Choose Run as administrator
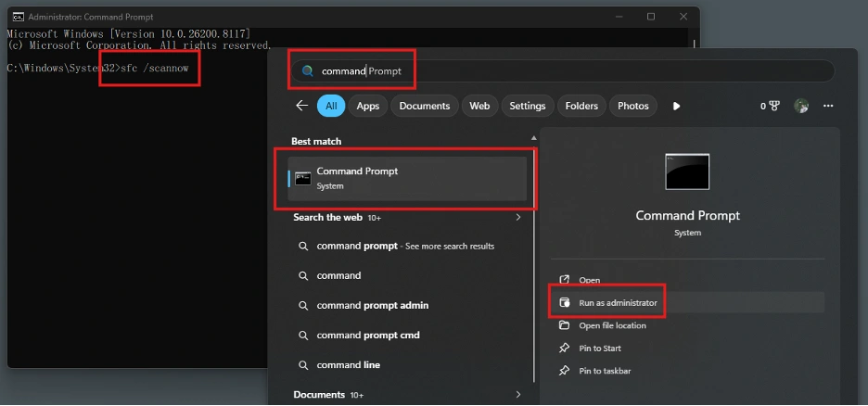The width and height of the screenshot is (868, 406). click(x=687, y=302)
